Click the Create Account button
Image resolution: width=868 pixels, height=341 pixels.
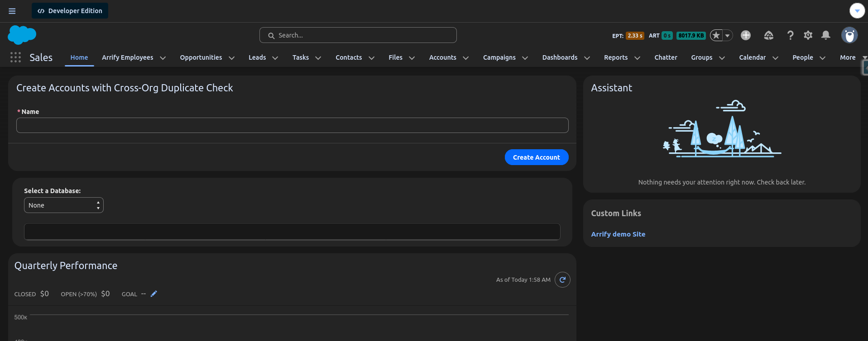tap(537, 157)
